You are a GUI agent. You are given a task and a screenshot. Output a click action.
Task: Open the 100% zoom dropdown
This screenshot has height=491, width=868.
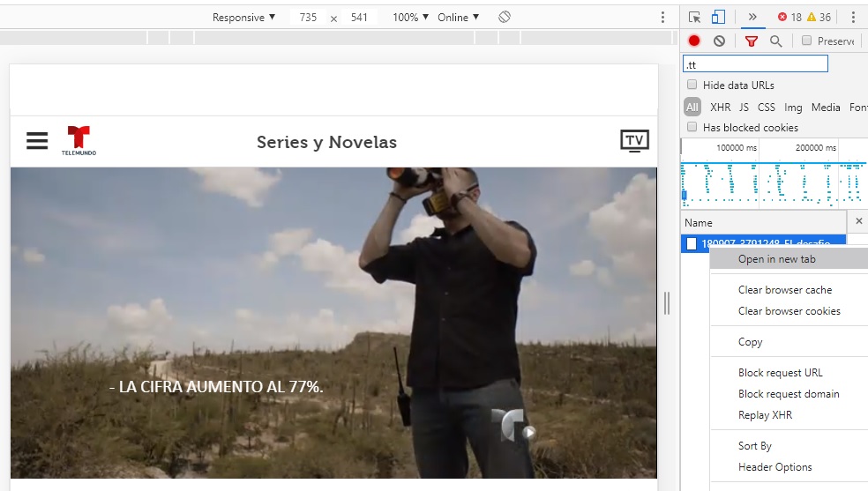[410, 17]
